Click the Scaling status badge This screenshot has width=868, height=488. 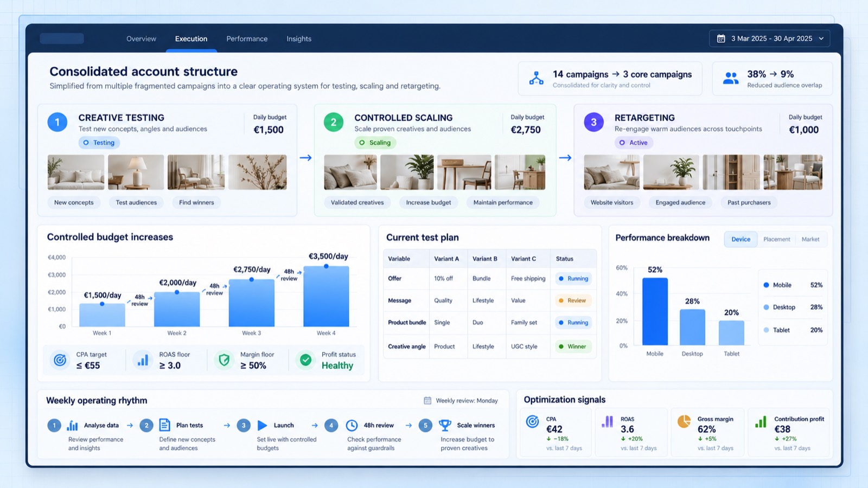(375, 143)
